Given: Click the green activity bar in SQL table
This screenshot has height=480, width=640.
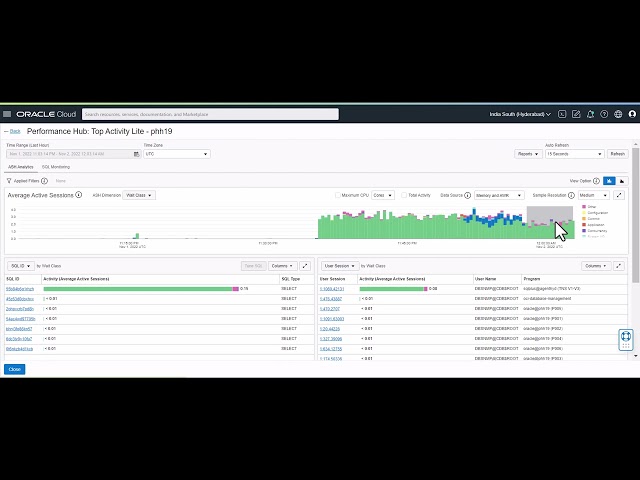Looking at the screenshot, I should (x=138, y=289).
